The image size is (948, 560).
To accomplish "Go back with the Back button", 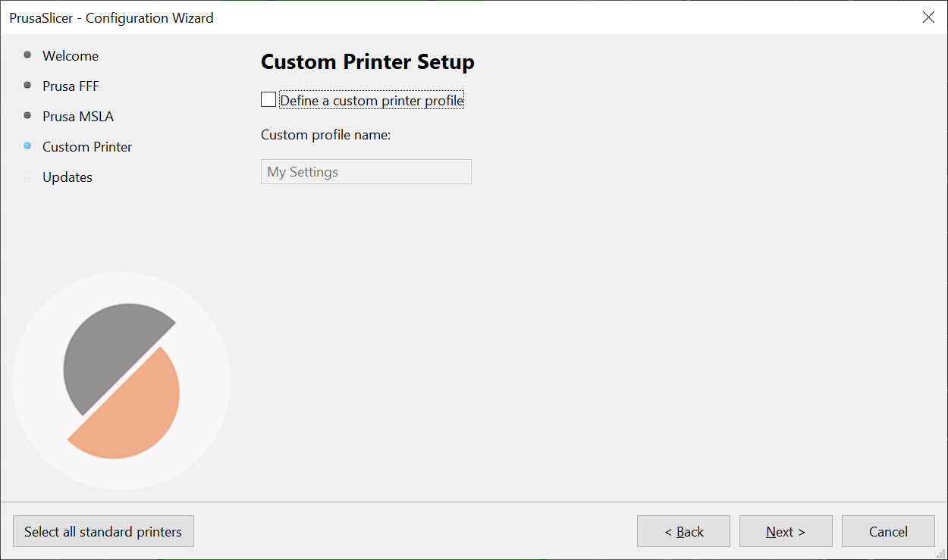I will click(683, 531).
